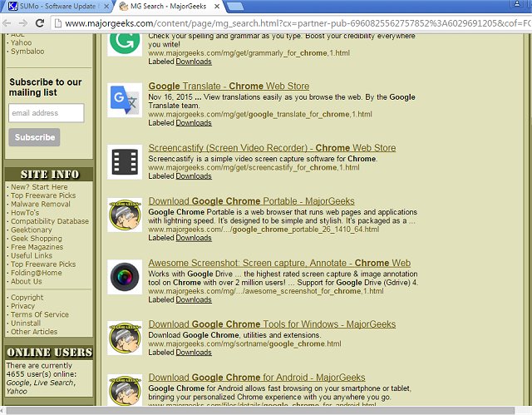Open first Top Freeware Picks link
532x415 pixels.
(43, 195)
